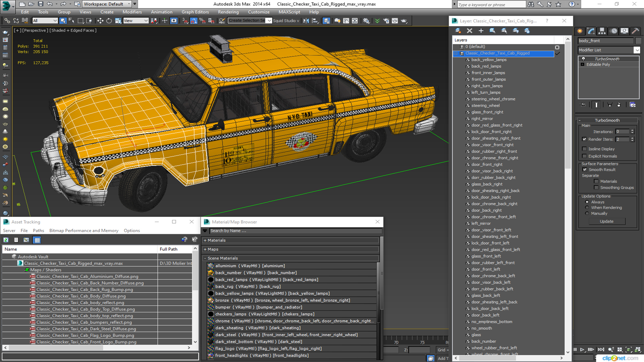
Task: Click Create New Layer icon
Action: 458,31
